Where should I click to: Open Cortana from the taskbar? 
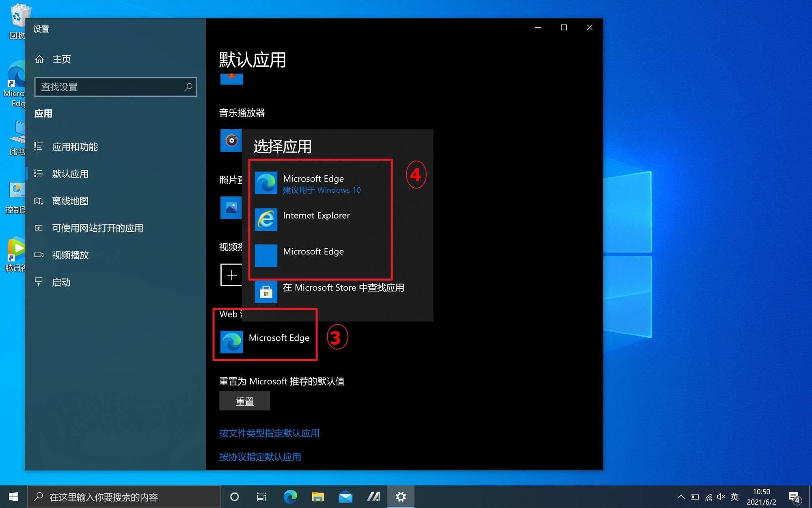234,497
